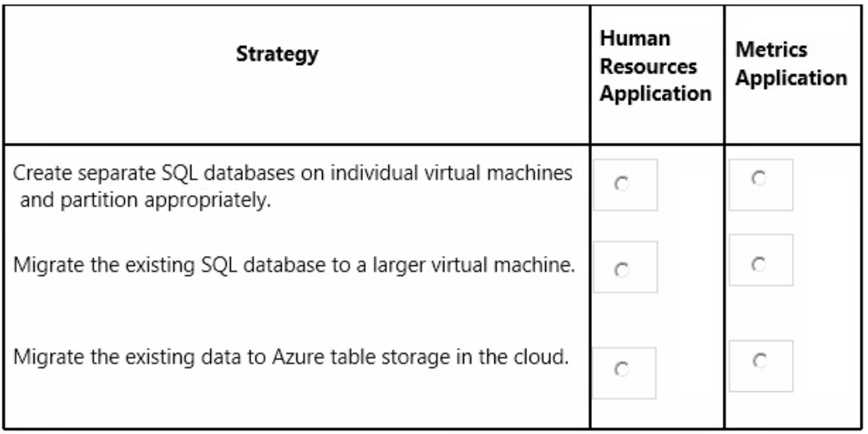Click the Metrics Application column header
Image resolution: width=868 pixels, height=434 pixels.
pyautogui.click(x=792, y=64)
